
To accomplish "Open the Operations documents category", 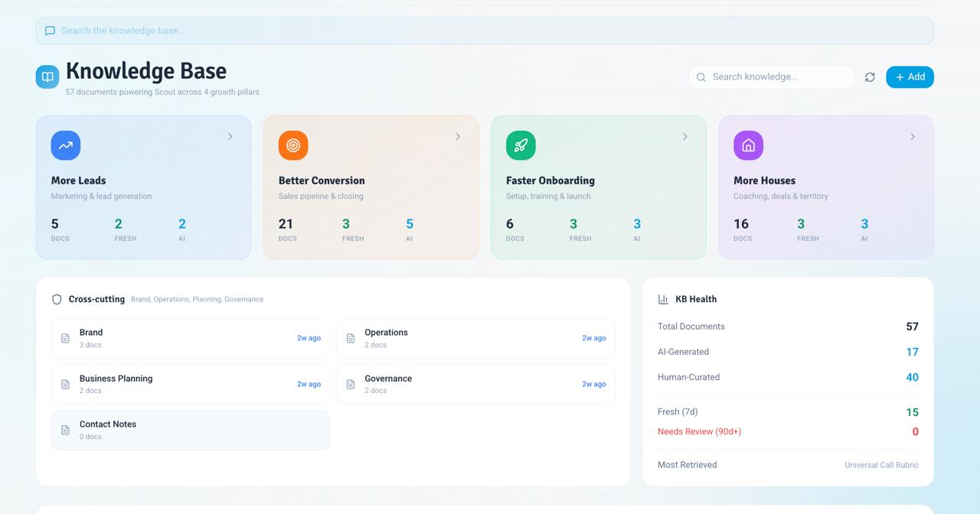I will (475, 338).
